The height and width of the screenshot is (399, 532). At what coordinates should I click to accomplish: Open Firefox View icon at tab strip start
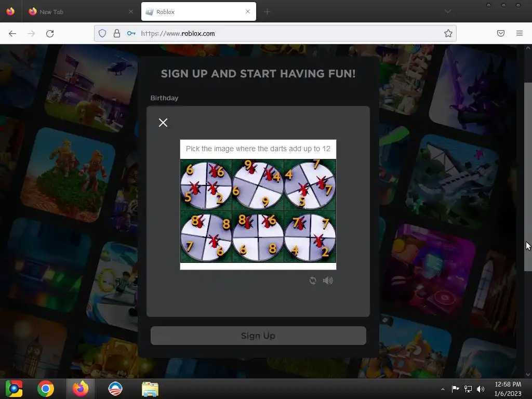(10, 11)
